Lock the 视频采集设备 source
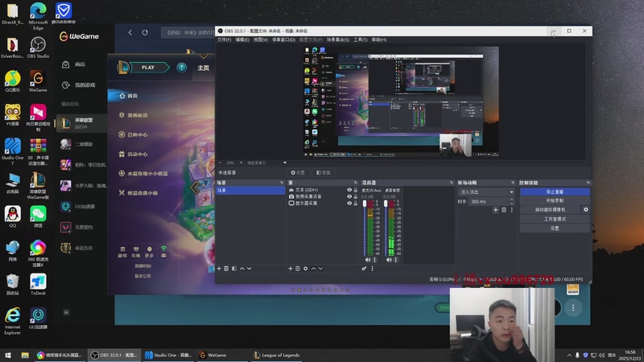Image resolution: width=644 pixels, height=362 pixels. pyautogui.click(x=356, y=196)
